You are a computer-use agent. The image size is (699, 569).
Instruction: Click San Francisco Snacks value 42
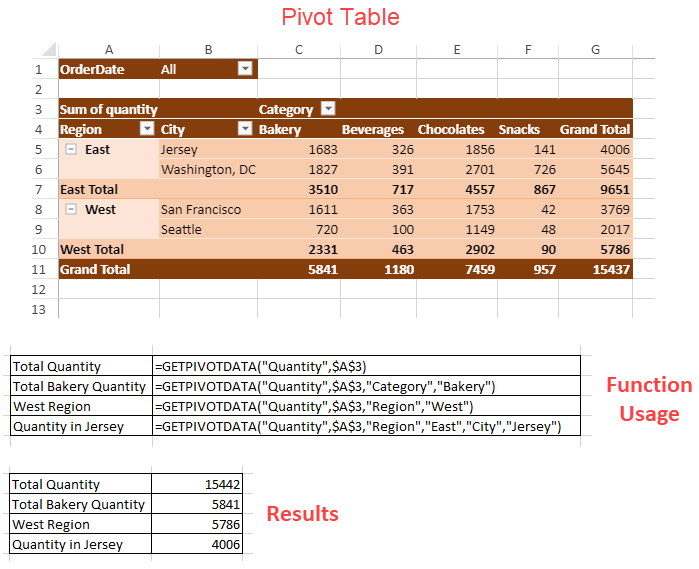528,209
